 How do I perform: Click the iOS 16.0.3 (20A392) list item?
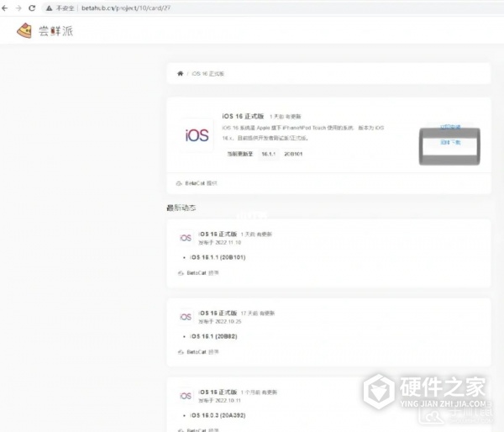218,415
